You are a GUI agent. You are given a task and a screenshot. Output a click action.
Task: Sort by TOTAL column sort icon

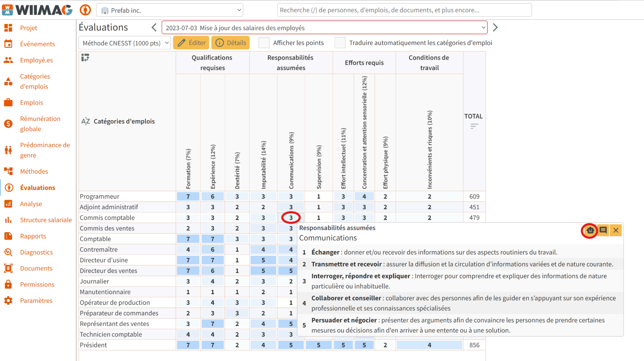(x=474, y=126)
